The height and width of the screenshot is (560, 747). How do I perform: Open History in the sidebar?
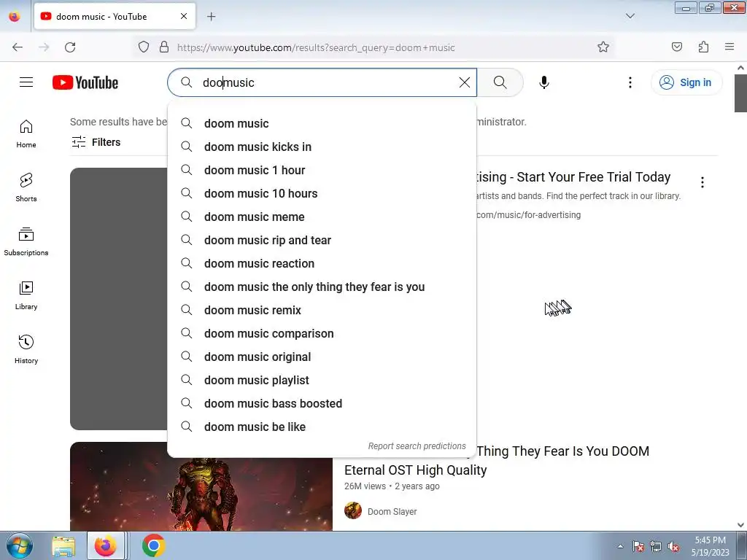(x=26, y=349)
